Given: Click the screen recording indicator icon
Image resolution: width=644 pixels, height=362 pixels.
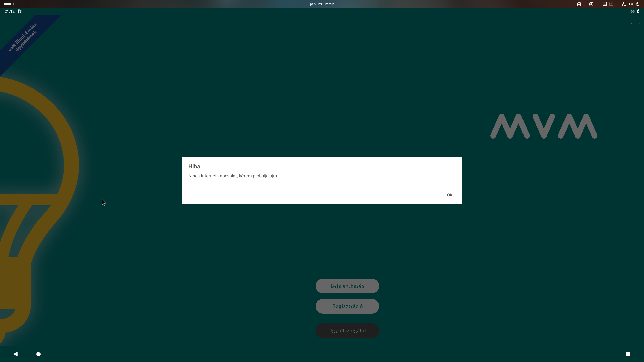Looking at the screenshot, I should click(x=591, y=4).
